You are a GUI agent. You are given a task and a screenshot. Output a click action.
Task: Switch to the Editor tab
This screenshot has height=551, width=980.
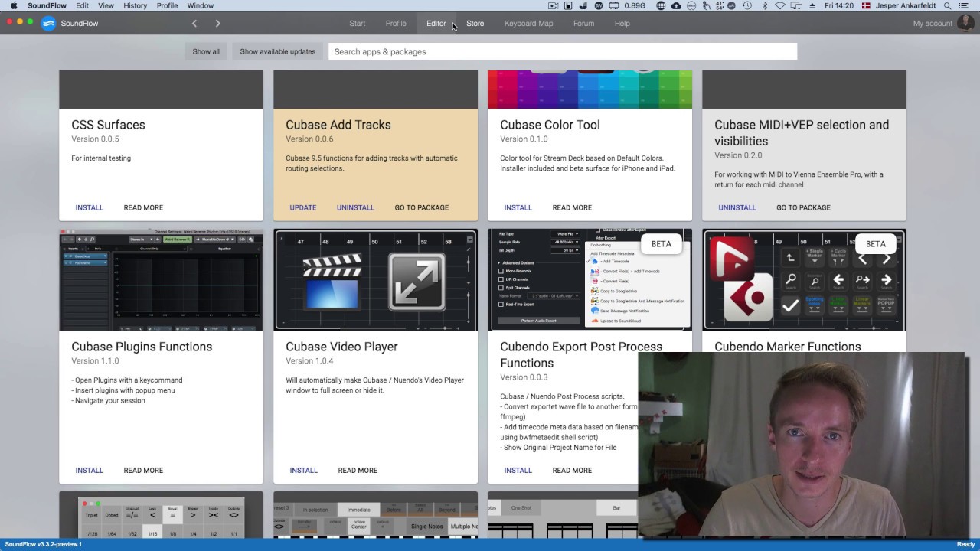pos(436,24)
